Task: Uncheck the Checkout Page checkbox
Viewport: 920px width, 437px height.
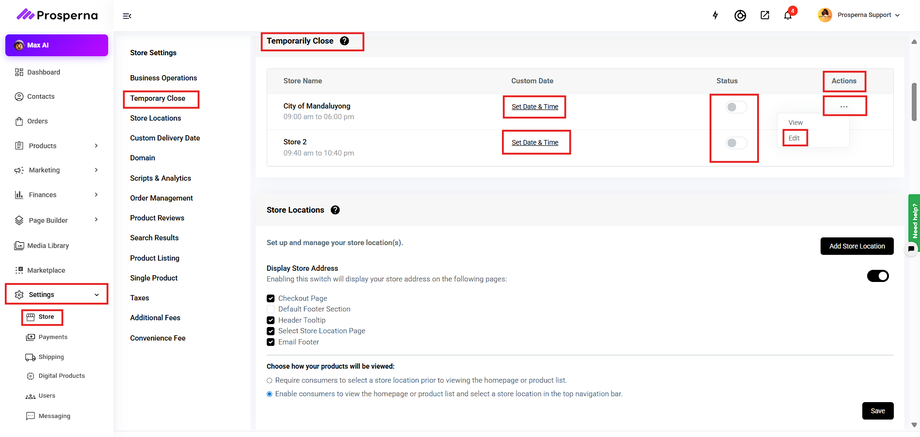Action: point(271,298)
